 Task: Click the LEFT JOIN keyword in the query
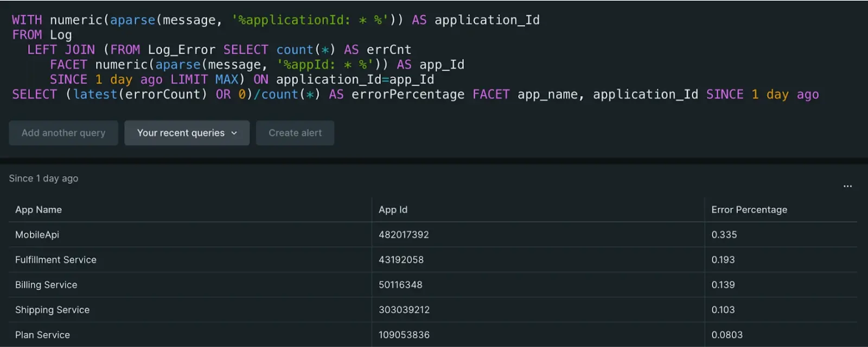click(x=61, y=50)
